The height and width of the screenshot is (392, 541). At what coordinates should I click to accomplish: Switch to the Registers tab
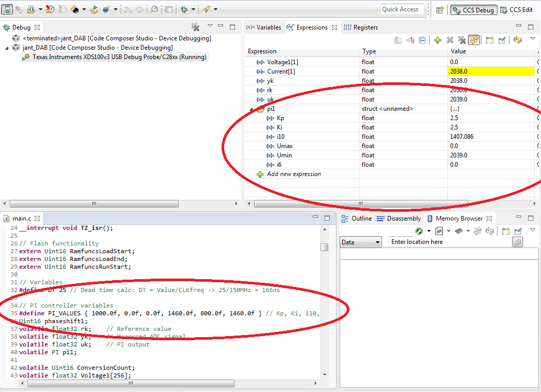(361, 27)
